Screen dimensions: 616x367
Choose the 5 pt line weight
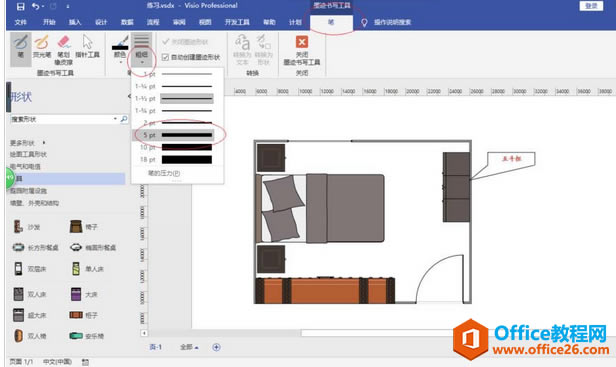point(174,135)
